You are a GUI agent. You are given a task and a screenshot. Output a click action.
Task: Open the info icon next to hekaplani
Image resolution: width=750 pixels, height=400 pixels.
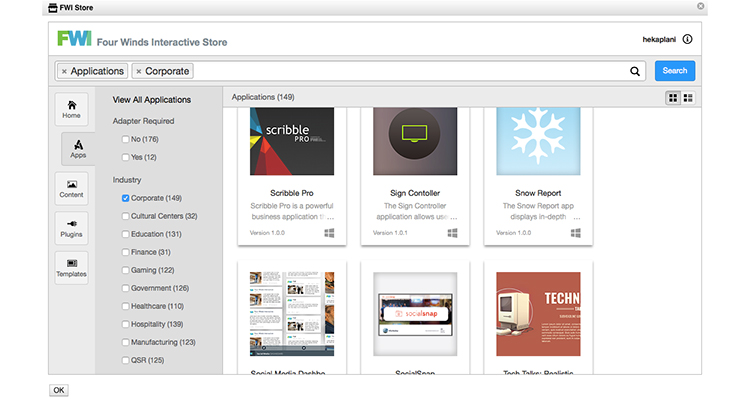tap(687, 39)
